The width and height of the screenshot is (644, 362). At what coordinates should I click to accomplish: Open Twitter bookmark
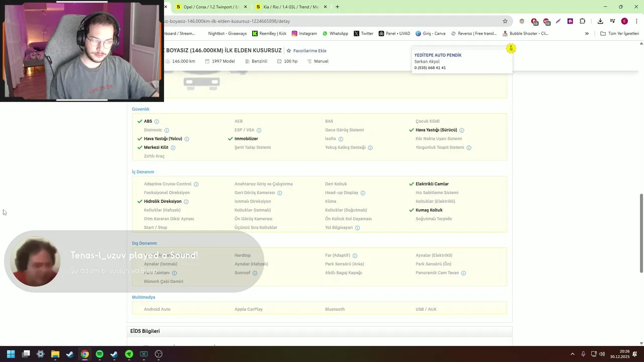(x=363, y=34)
